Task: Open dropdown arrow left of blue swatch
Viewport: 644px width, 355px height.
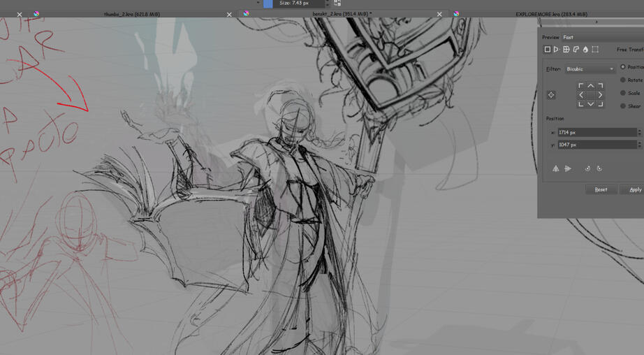Action: (258, 3)
